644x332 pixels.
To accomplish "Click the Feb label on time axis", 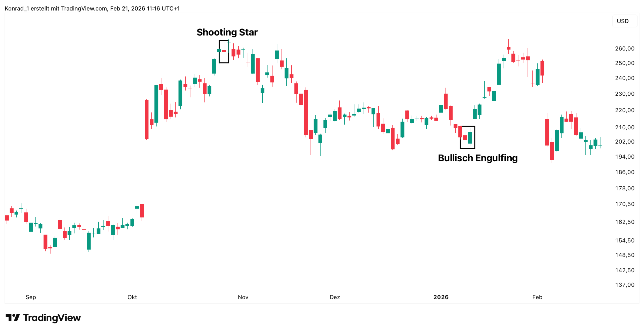I will pos(537,297).
